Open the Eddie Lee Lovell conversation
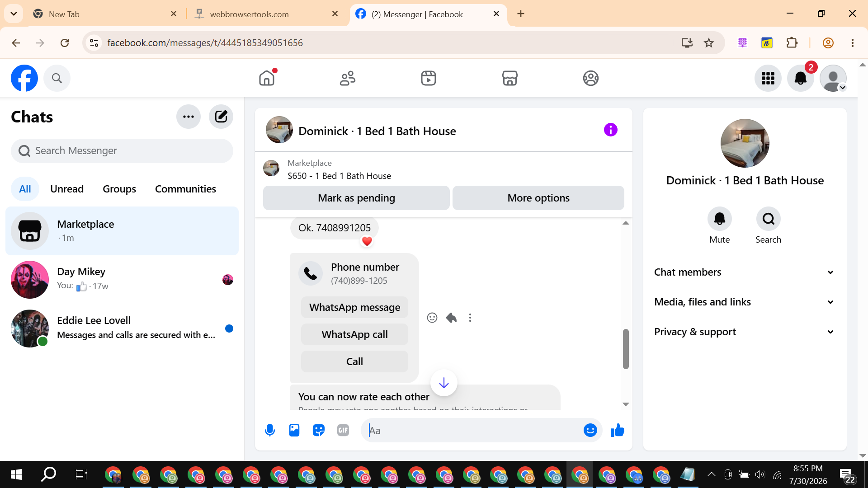The width and height of the screenshot is (868, 488). [122, 328]
